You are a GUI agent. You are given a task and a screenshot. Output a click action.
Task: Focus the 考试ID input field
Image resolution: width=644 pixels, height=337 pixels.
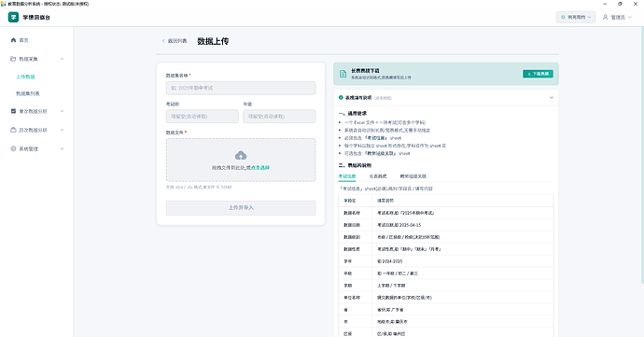click(203, 117)
